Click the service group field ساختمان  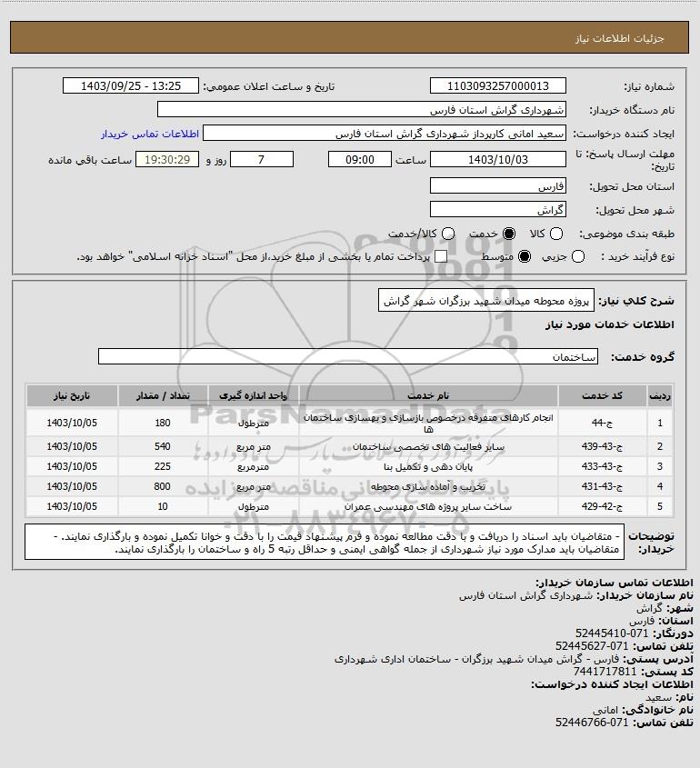(348, 356)
